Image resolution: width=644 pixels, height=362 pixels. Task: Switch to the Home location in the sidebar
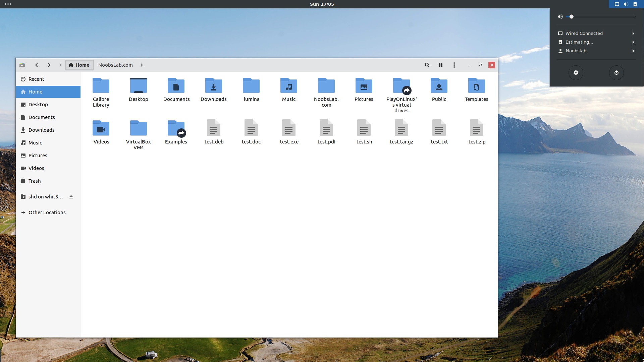click(36, 92)
